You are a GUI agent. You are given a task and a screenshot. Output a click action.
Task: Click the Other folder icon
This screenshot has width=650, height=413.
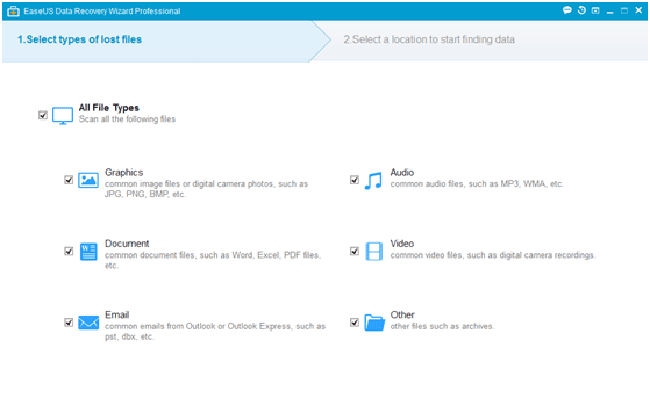374,322
